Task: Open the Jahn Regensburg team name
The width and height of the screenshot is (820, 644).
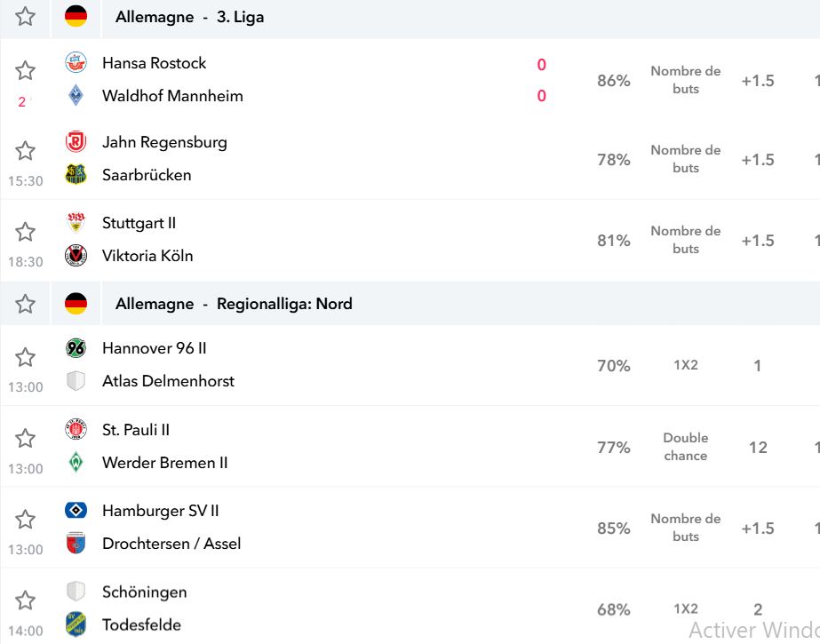Action: tap(164, 142)
